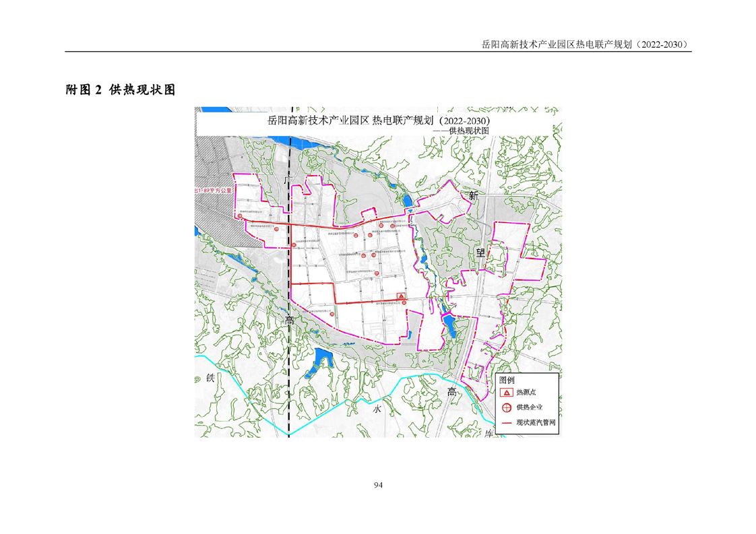Click the 供热企业 circle symbol in the legend
This screenshot has height=534, width=756.
(x=507, y=407)
